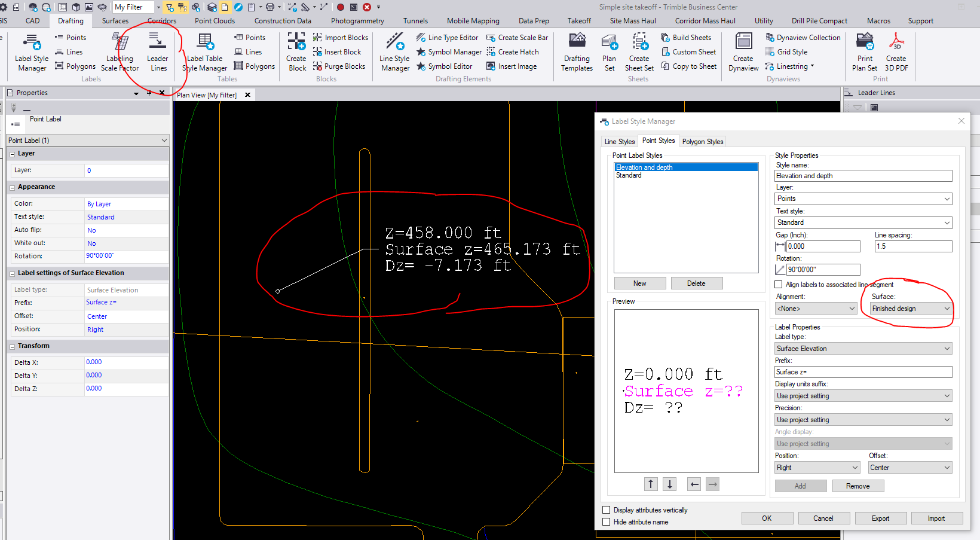The width and height of the screenshot is (980, 540).
Task: Open the Labeling Scale Factor tool
Action: (x=119, y=53)
